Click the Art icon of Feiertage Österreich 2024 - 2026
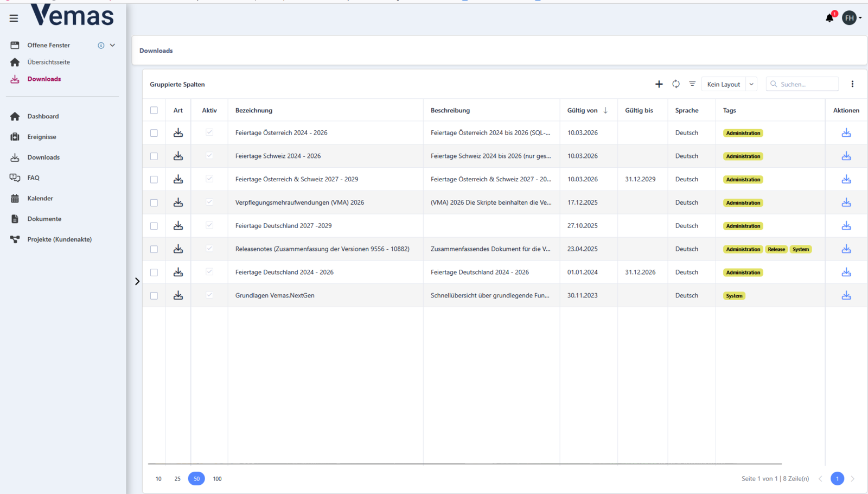The image size is (868, 494). point(178,133)
